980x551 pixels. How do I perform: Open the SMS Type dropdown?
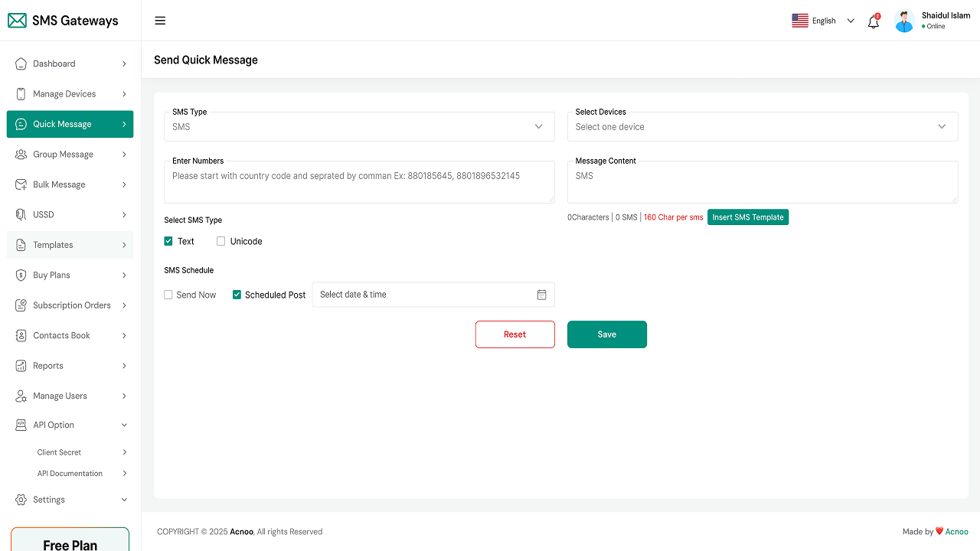359,127
